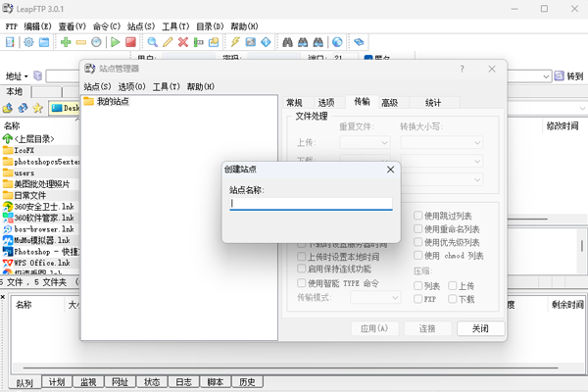Click the green play transfer icon
588x392 pixels.
[115, 42]
